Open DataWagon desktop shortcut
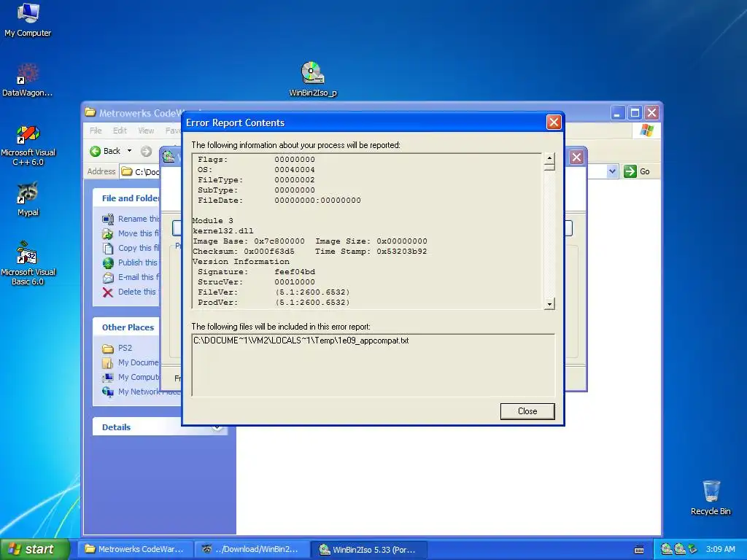The image size is (747, 560). 27,79
